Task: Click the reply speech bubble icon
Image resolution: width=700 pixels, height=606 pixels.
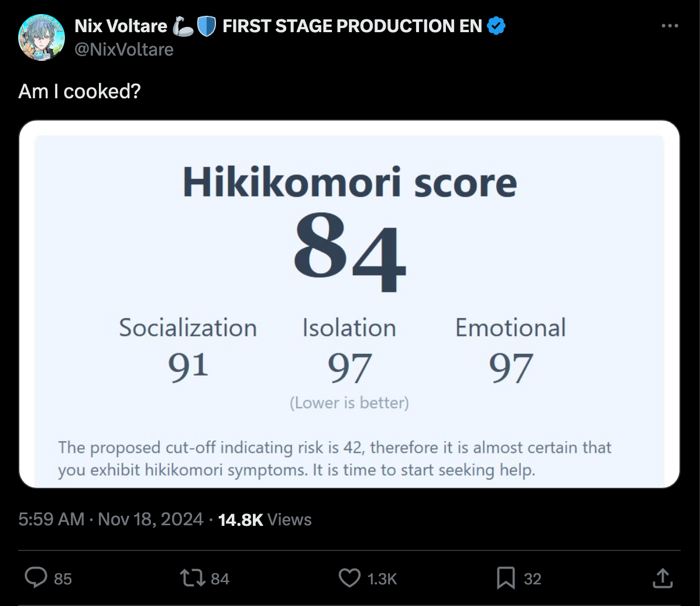Action: [36, 578]
